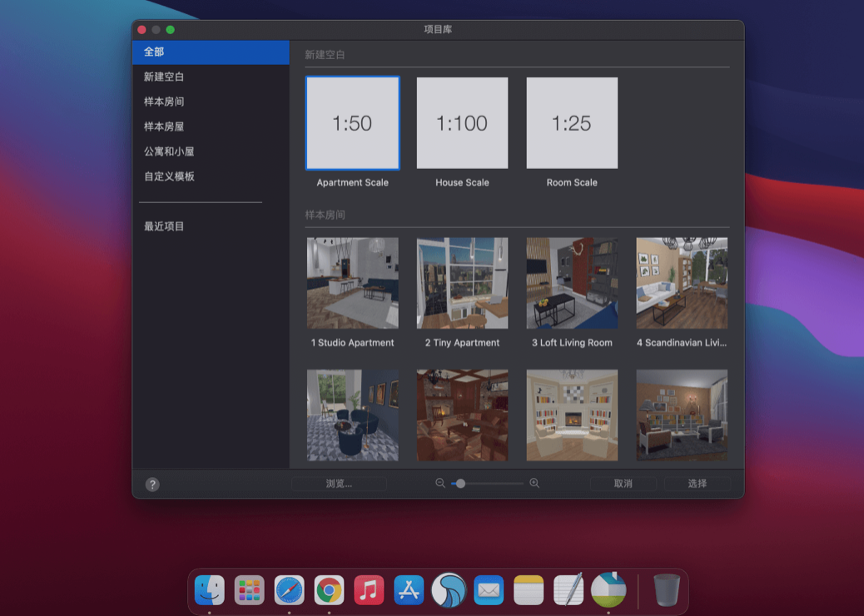Select the 1 Studio Apartment sample
This screenshot has height=616, width=864.
(352, 283)
